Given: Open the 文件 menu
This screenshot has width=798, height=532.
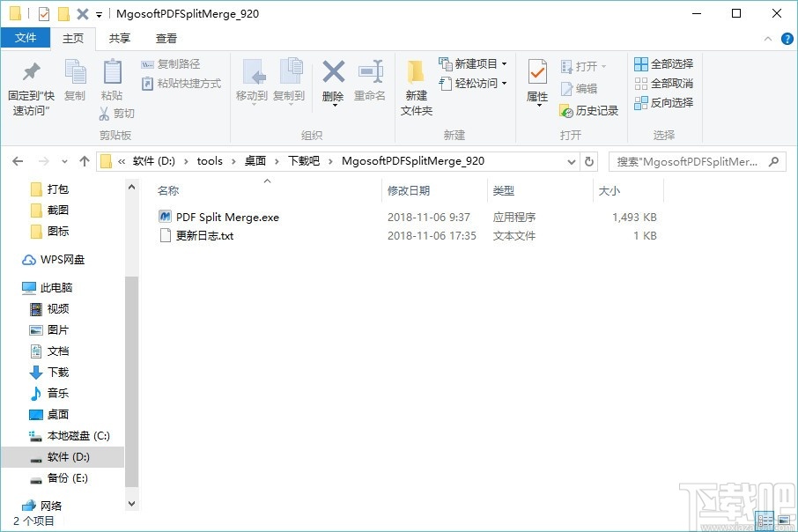Looking at the screenshot, I should [26, 38].
